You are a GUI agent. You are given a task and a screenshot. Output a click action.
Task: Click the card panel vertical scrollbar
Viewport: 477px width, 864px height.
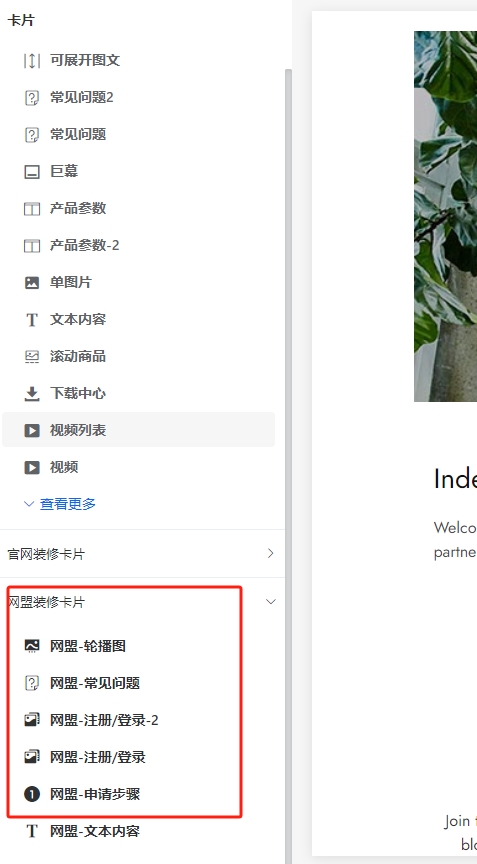[x=288, y=466]
